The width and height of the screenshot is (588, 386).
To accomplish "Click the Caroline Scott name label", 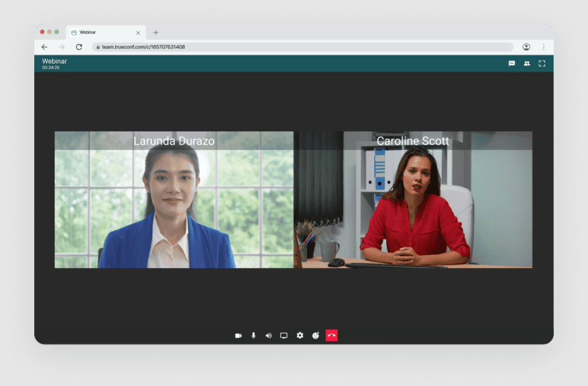I will (x=413, y=141).
